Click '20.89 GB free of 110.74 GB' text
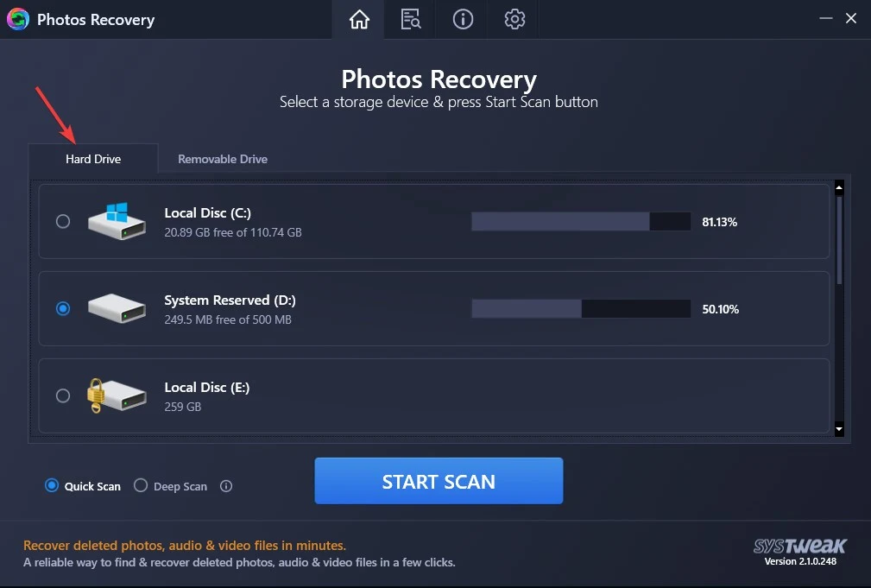871x588 pixels. (x=233, y=232)
